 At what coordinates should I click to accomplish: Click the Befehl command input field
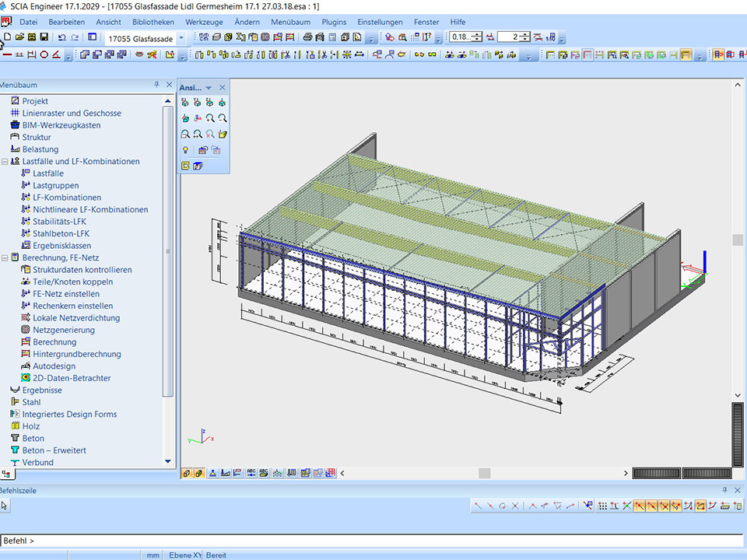tap(373, 541)
